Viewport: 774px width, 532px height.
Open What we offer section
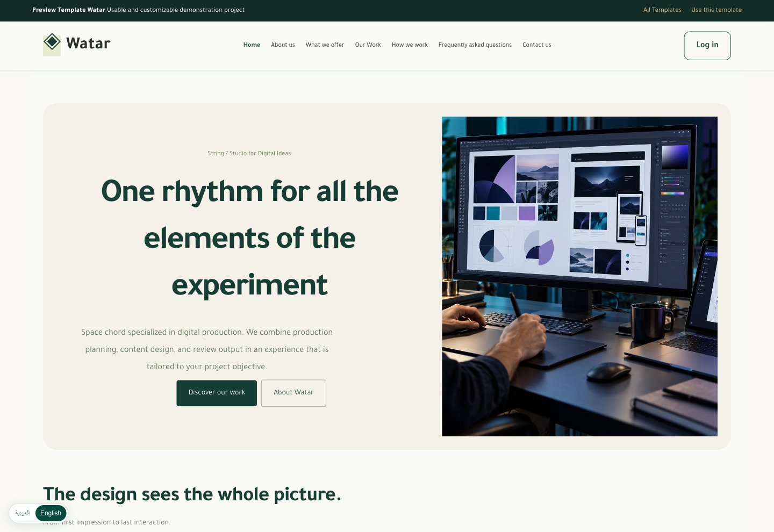325,45
